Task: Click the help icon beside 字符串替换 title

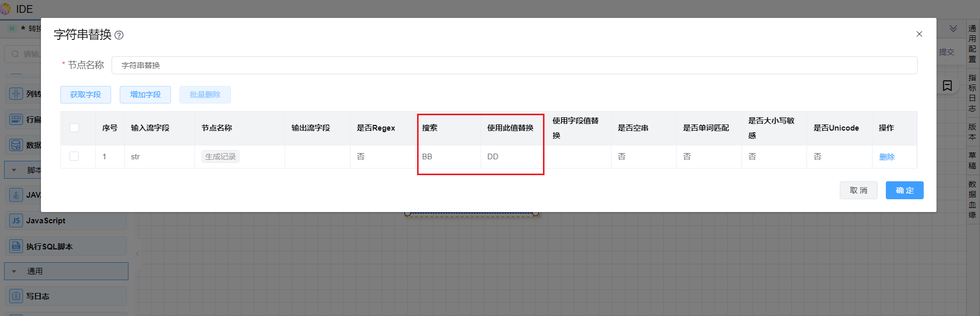Action: click(x=119, y=35)
